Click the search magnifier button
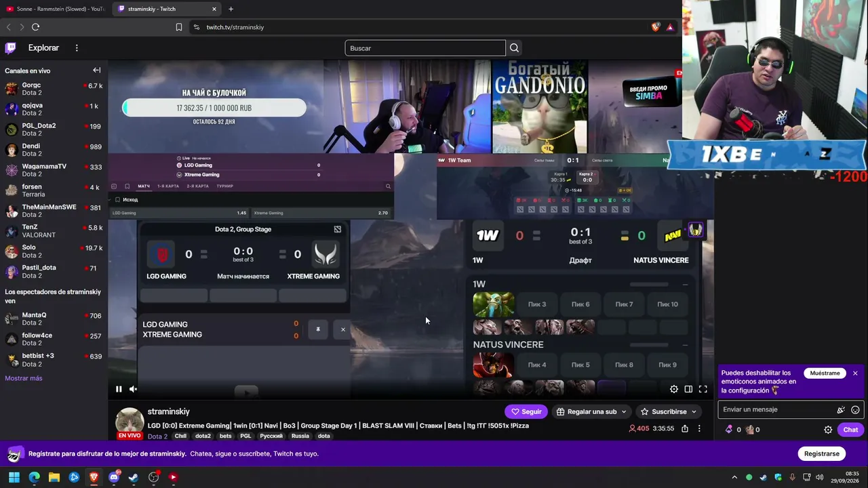Screen dimensions: 868x488 pyautogui.click(x=514, y=48)
